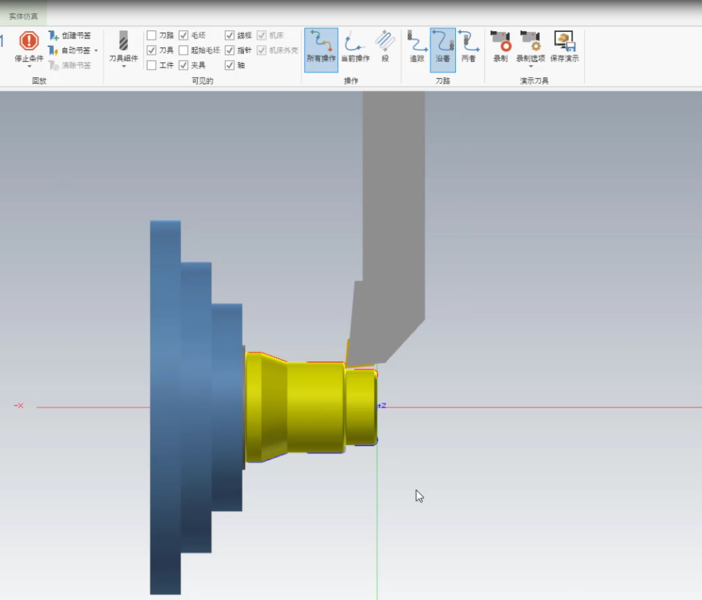Click 保存演示 save demo icon

click(564, 46)
